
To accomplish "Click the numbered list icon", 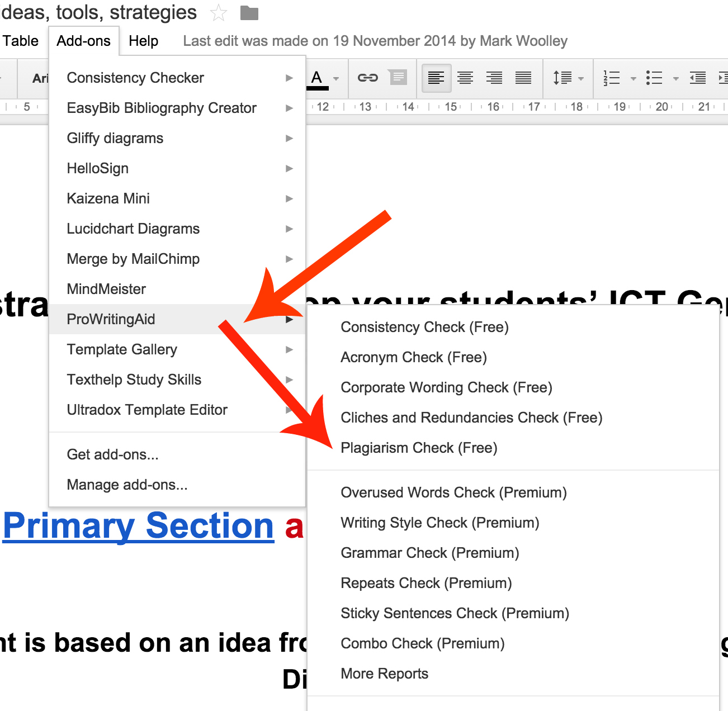I will click(611, 78).
